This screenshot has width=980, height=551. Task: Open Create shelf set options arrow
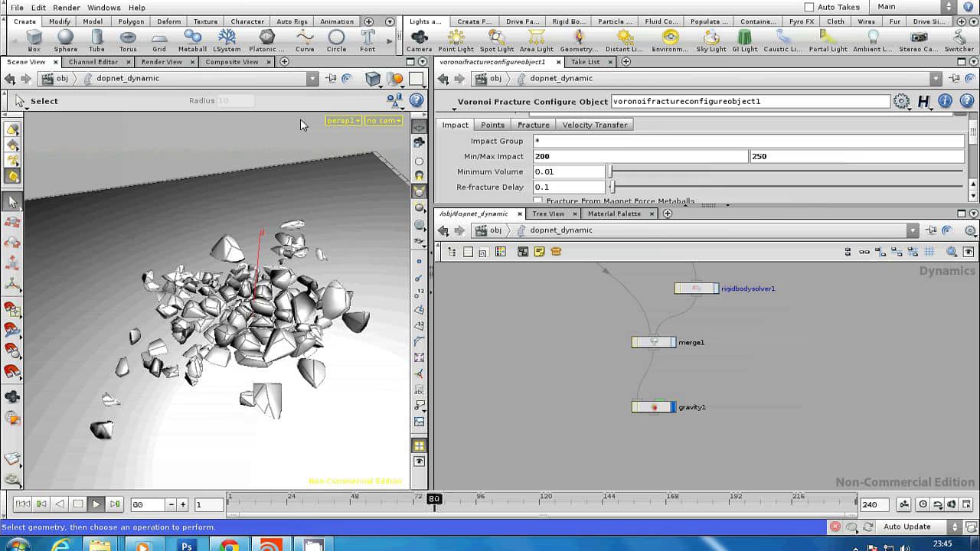click(390, 21)
